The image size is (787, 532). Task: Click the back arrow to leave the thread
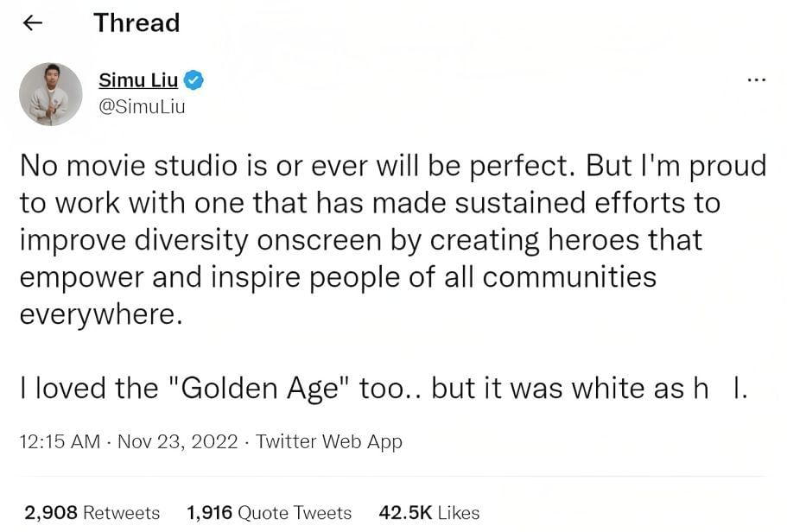tap(33, 22)
